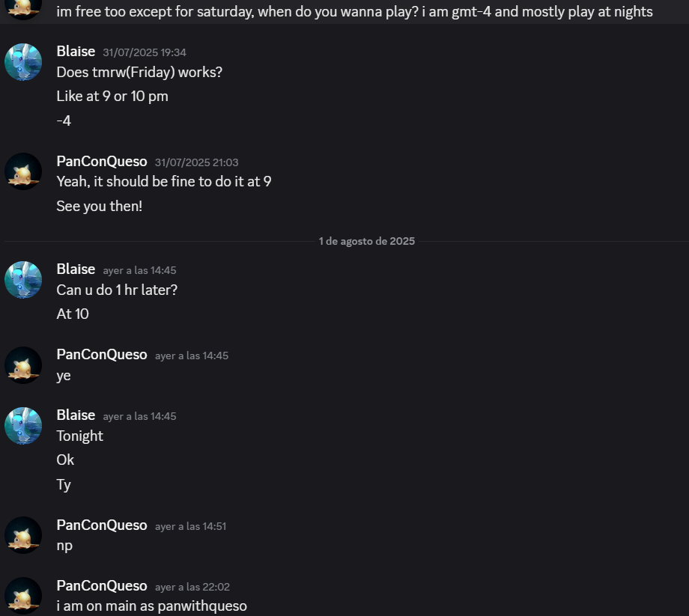
Task: Select the 'i am on main as panwithqueso' message
Action: [151, 606]
